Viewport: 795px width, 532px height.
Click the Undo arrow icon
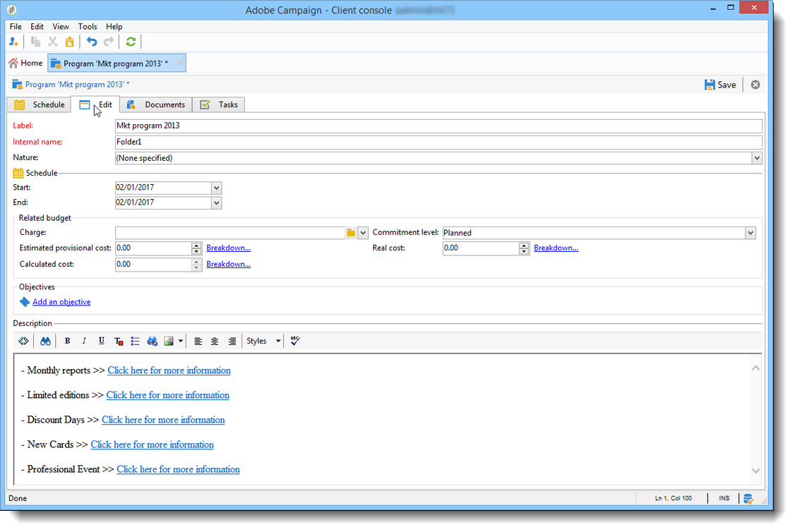(x=92, y=42)
